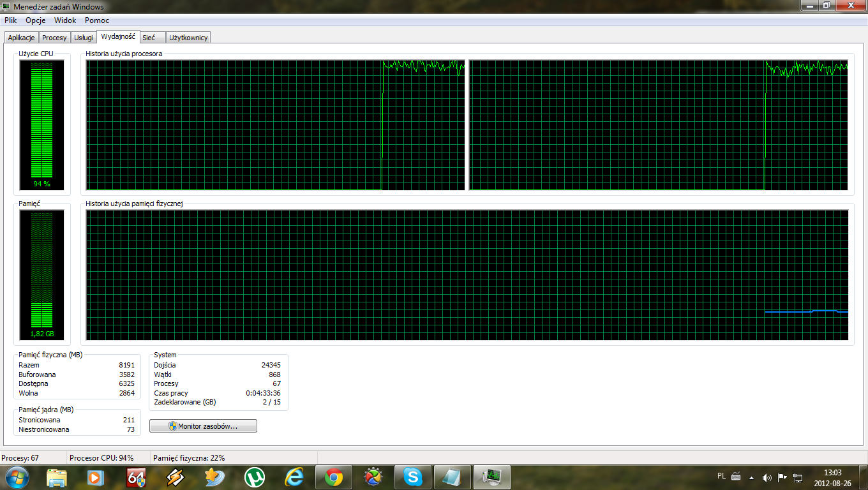Click the 'Pamięć jądra (MB)' group heading
The image size is (868, 490).
click(x=46, y=410)
